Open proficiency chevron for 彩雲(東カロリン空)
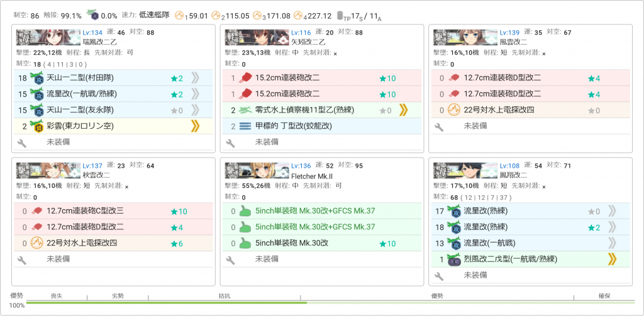 point(195,126)
